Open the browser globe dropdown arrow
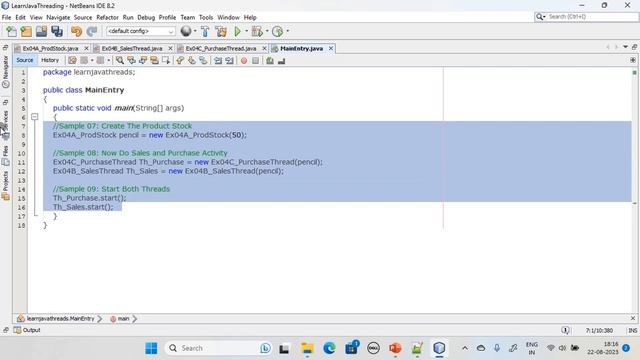Viewport: 640px width, 360px height. point(195,31)
